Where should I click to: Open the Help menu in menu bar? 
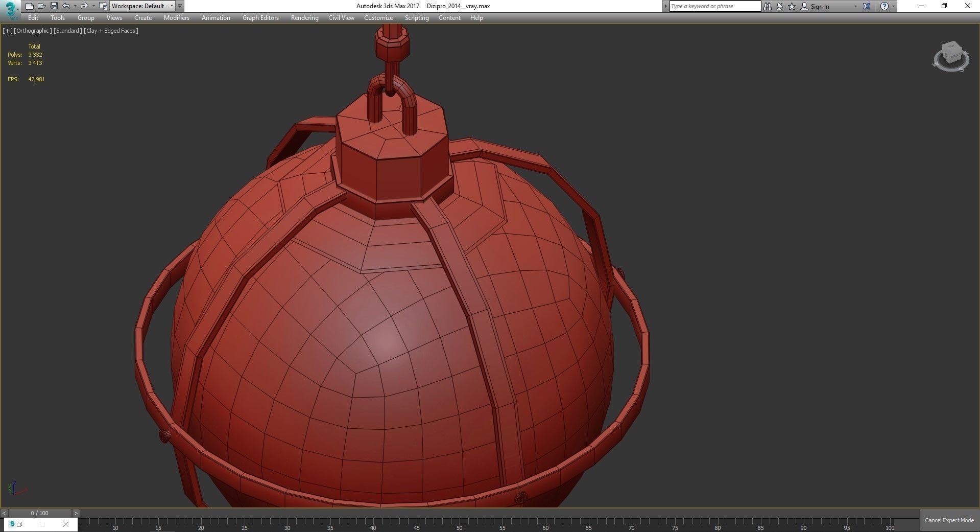[476, 18]
